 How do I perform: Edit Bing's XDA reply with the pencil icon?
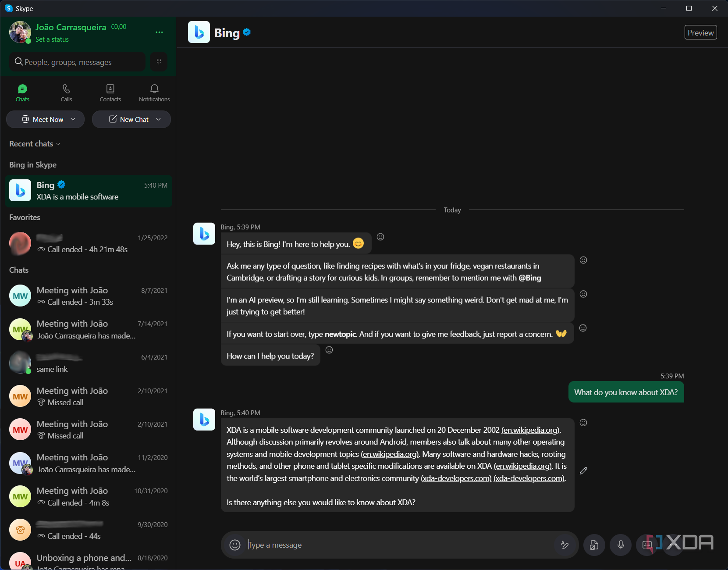click(583, 471)
